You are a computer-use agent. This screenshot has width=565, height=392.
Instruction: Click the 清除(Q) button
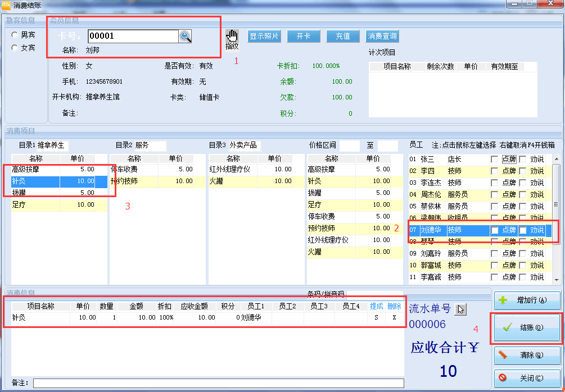[x=527, y=355]
